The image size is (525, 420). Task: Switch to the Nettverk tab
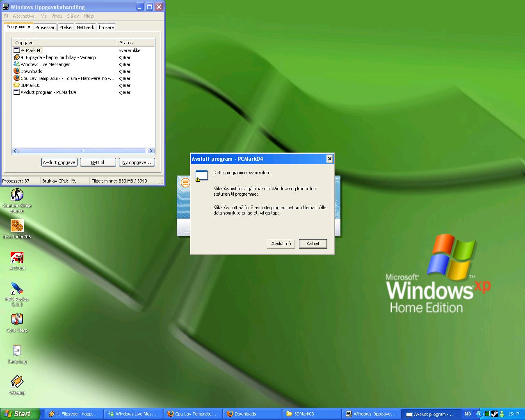coord(85,27)
